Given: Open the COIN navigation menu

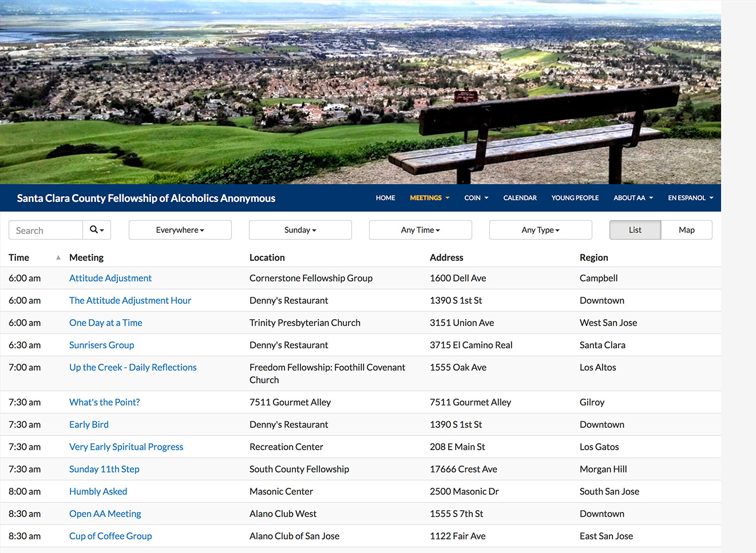Looking at the screenshot, I should point(476,198).
